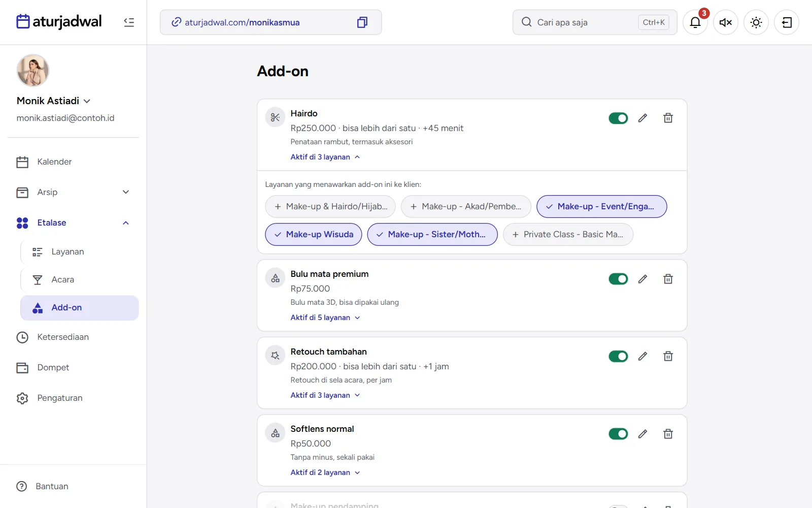The image size is (812, 508).
Task: Open Pengaturan settings
Action: pos(73,398)
